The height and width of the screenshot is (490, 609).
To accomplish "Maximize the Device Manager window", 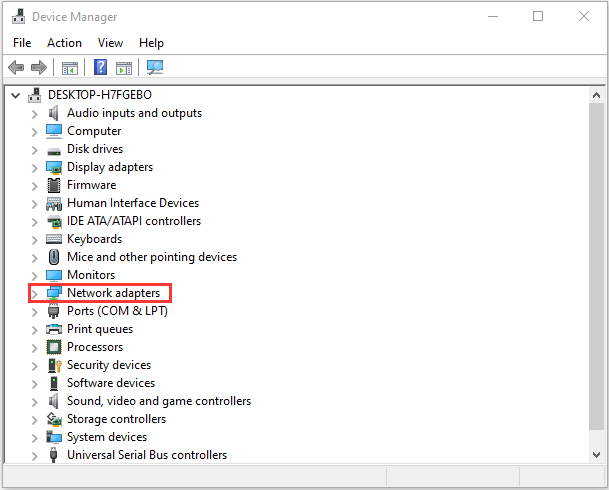I will pos(538,16).
